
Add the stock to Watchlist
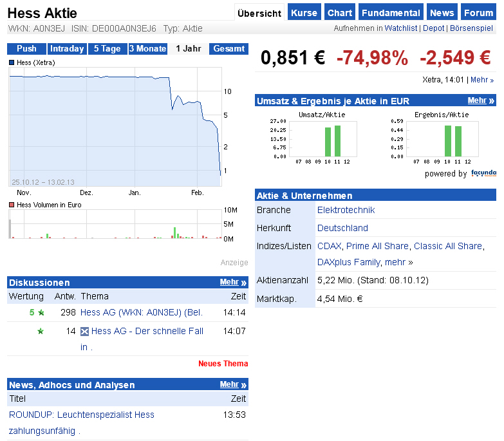tap(401, 28)
